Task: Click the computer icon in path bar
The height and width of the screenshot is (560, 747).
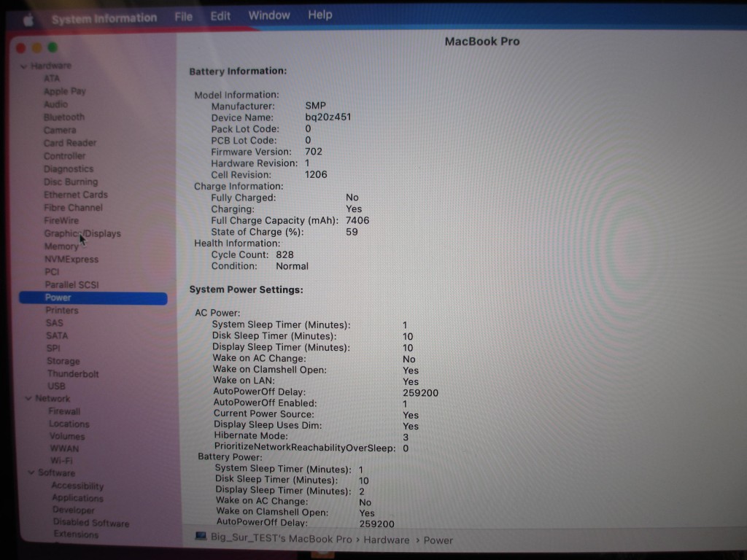Action: click(201, 537)
